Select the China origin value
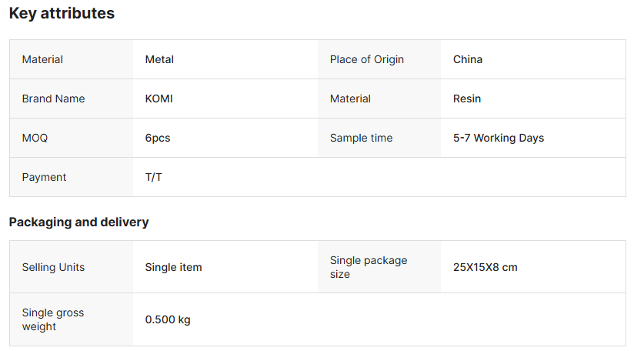The width and height of the screenshot is (644, 351). [x=468, y=59]
